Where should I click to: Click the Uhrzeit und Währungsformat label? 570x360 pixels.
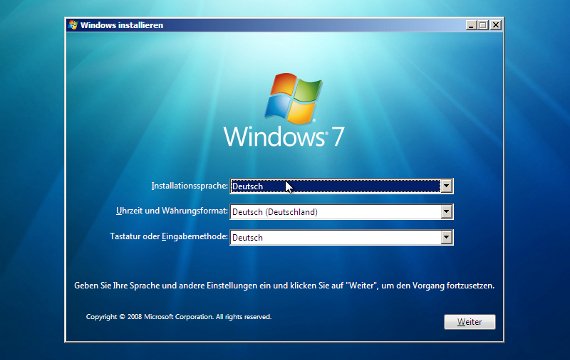[172, 211]
